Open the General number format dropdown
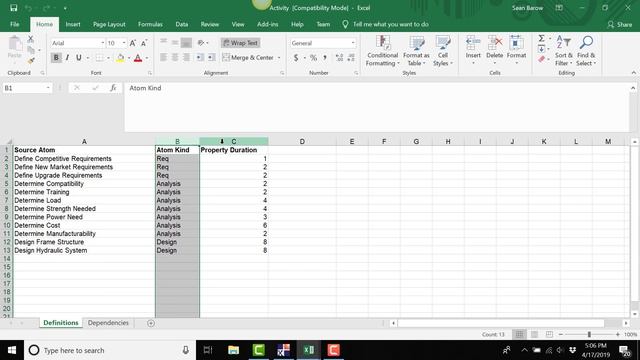Viewport: 640px width, 360px height. point(353,43)
